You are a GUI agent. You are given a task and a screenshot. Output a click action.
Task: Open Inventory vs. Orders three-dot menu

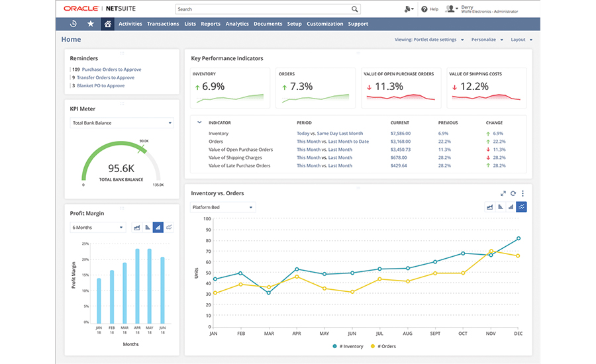(x=522, y=193)
